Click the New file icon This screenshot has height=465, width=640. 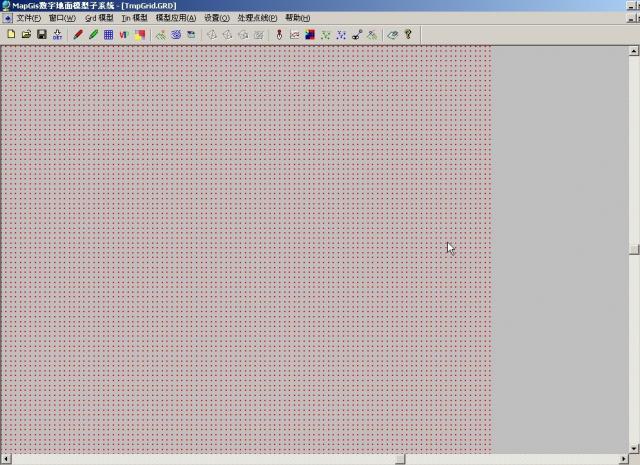click(x=11, y=34)
